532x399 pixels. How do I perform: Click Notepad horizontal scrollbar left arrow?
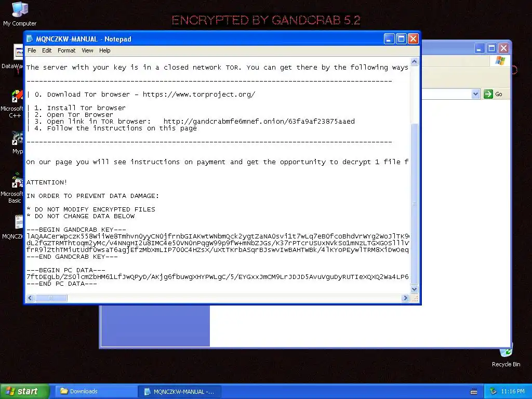(30, 298)
